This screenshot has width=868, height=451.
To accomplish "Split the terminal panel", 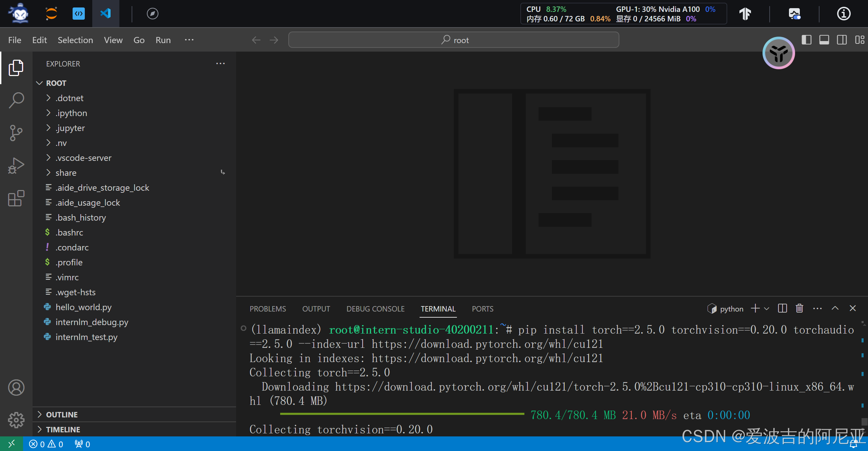I will click(x=782, y=308).
